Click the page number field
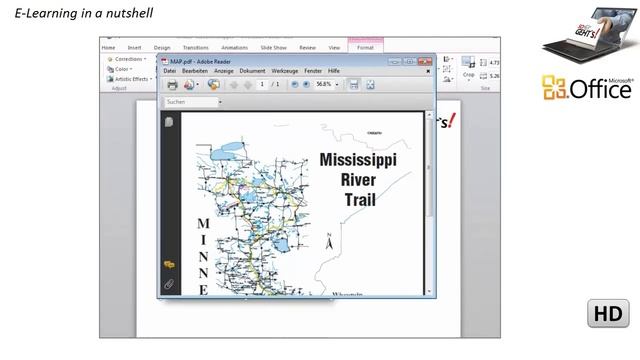 tap(262, 84)
